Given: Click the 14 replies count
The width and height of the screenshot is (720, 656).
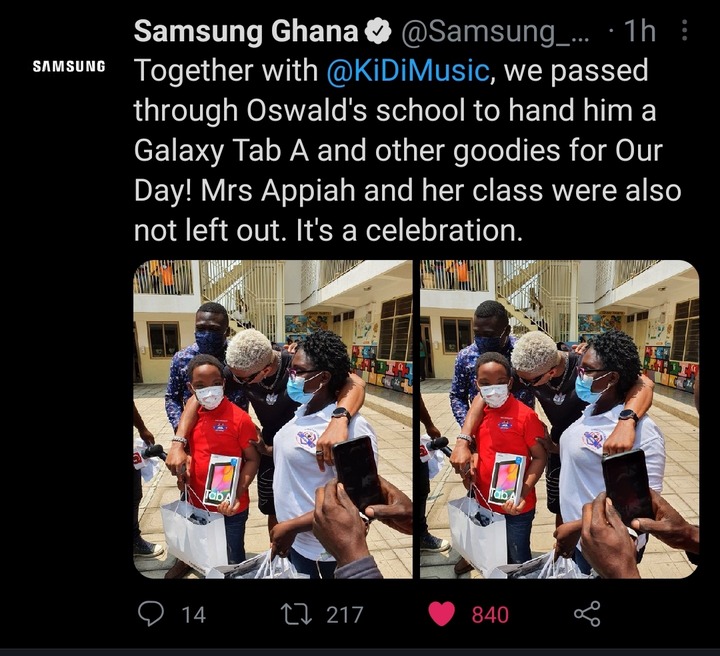Looking at the screenshot, I should point(193,615).
